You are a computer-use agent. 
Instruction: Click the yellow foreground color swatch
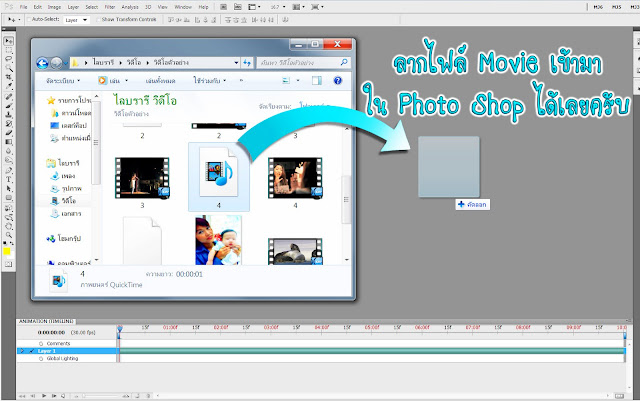(7, 251)
